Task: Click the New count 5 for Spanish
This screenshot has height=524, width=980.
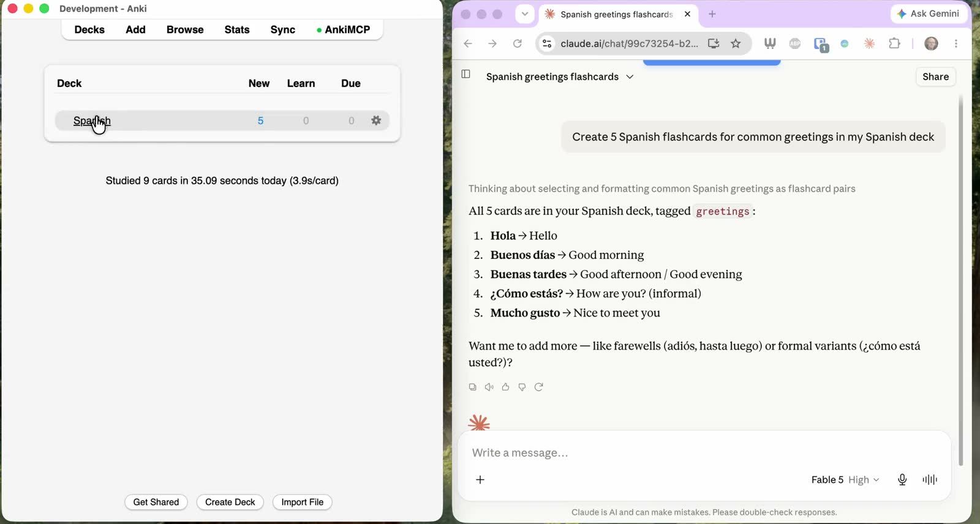Action: pos(260,121)
